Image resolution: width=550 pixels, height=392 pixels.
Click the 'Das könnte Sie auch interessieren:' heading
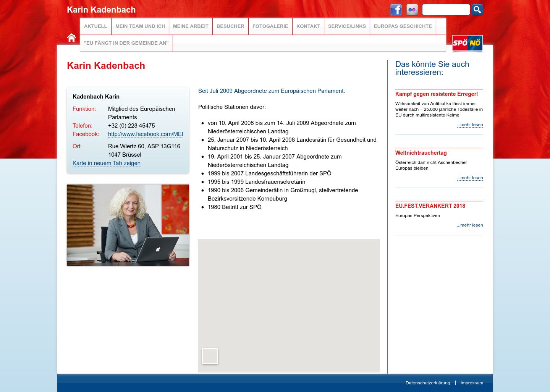tap(432, 68)
